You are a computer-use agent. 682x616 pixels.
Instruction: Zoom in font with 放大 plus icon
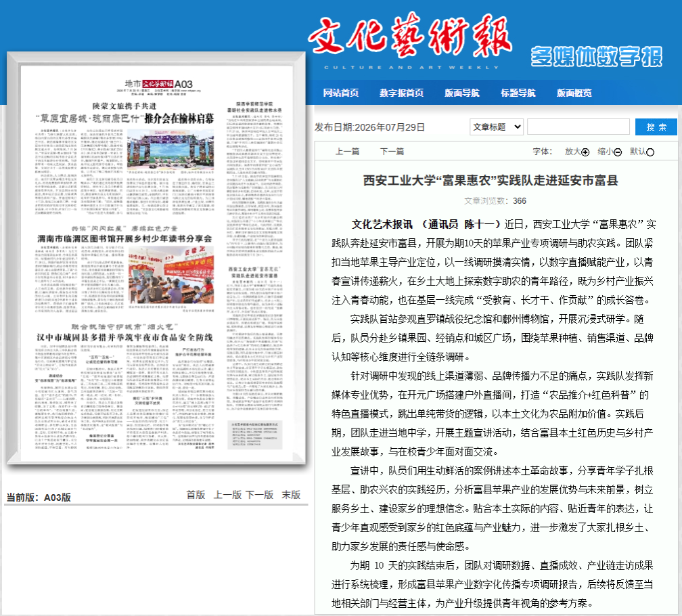point(585,152)
